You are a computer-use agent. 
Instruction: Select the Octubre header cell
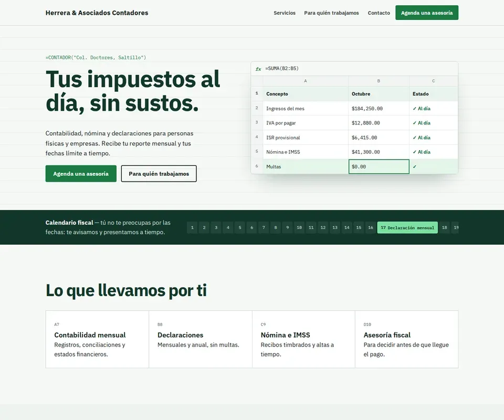[379, 94]
